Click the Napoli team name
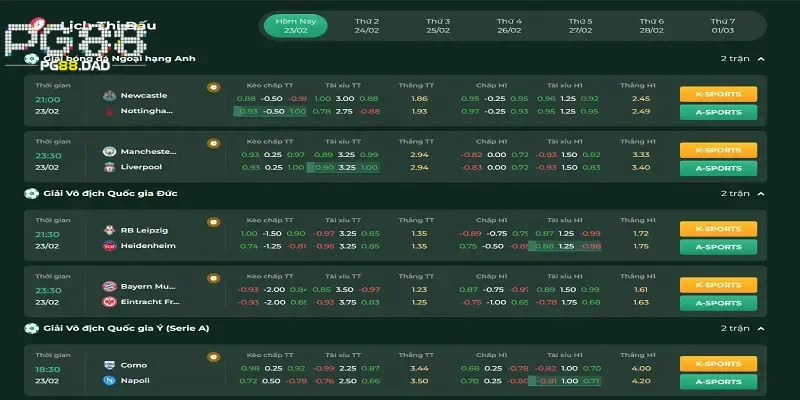Image resolution: width=800 pixels, height=400 pixels. point(135,381)
